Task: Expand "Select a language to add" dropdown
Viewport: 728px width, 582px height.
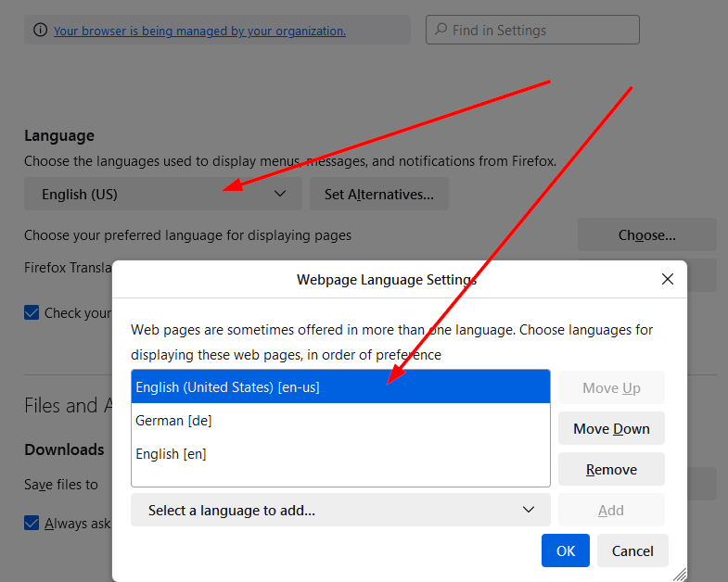Action: pyautogui.click(x=340, y=510)
